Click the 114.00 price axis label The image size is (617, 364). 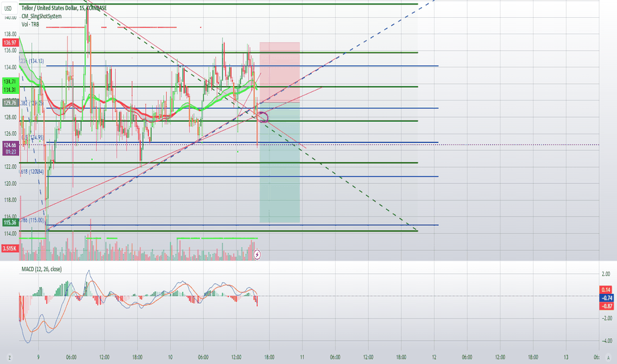point(10,234)
